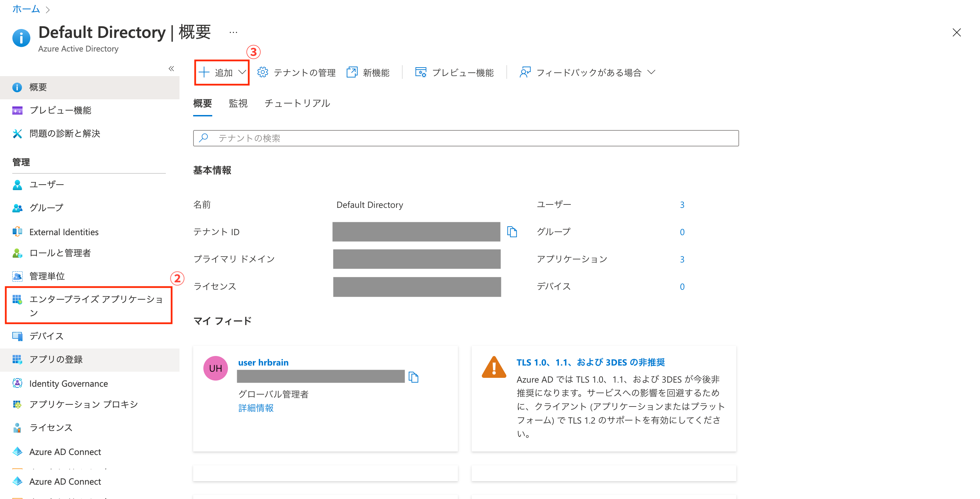Click the Default Directory name value
The image size is (980, 499).
370,205
